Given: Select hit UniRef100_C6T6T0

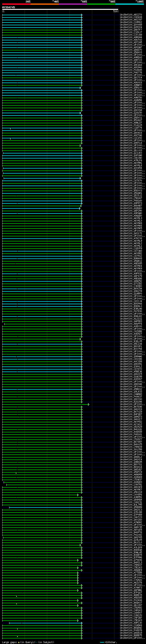Looking at the screenshot, I should pyautogui.click(x=131, y=369).
